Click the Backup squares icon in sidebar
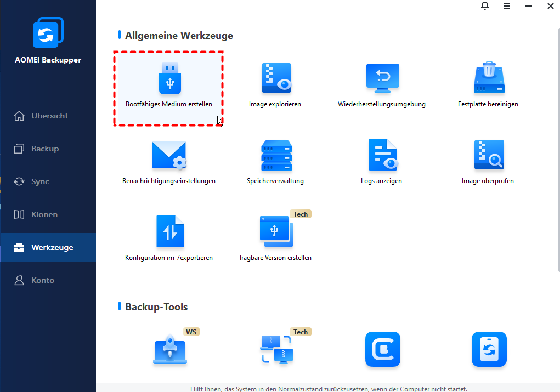This screenshot has height=392, width=560. click(19, 149)
